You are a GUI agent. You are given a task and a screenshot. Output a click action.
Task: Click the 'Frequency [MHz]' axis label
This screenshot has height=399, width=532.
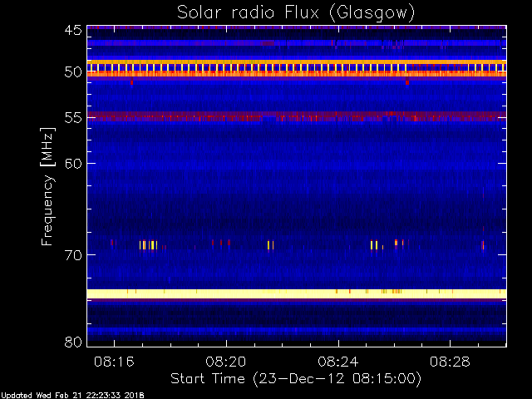point(47,186)
